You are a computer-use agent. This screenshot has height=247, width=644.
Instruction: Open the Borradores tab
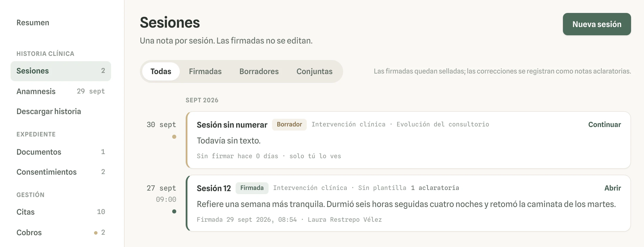(x=259, y=71)
